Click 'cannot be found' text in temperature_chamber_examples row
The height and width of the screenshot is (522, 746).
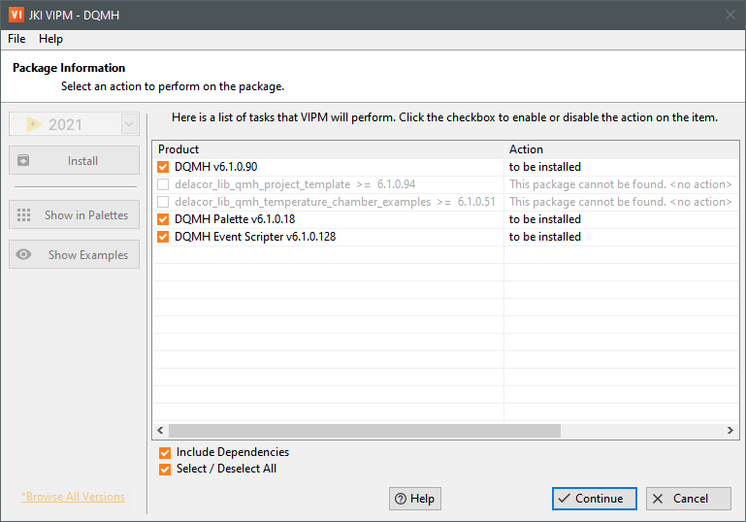click(620, 202)
